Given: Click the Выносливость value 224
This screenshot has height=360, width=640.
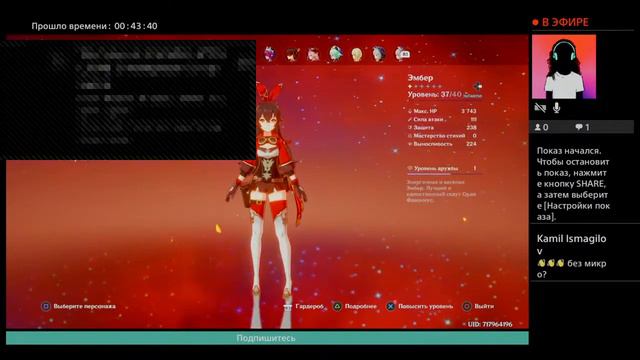Looking at the screenshot, I should point(471,144).
